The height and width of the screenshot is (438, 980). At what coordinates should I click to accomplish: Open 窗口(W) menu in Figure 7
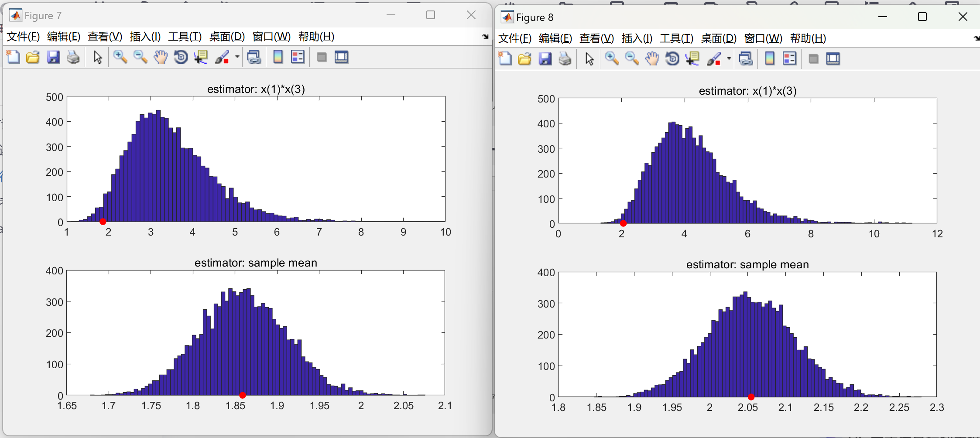(x=271, y=37)
